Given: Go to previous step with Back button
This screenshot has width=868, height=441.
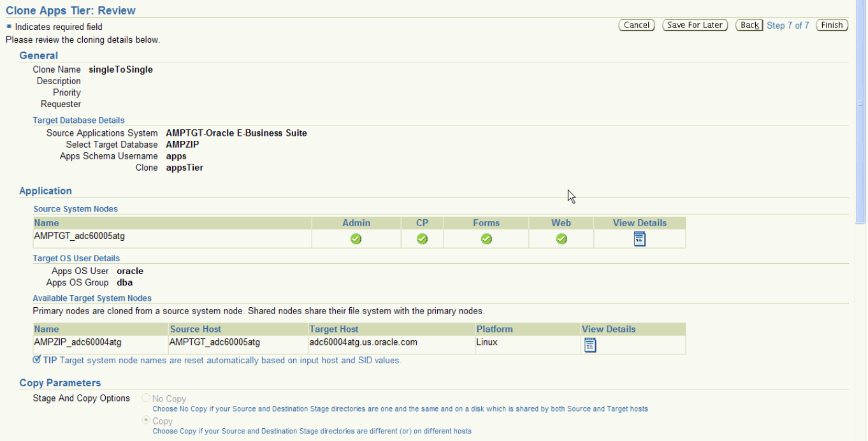Looking at the screenshot, I should point(749,25).
